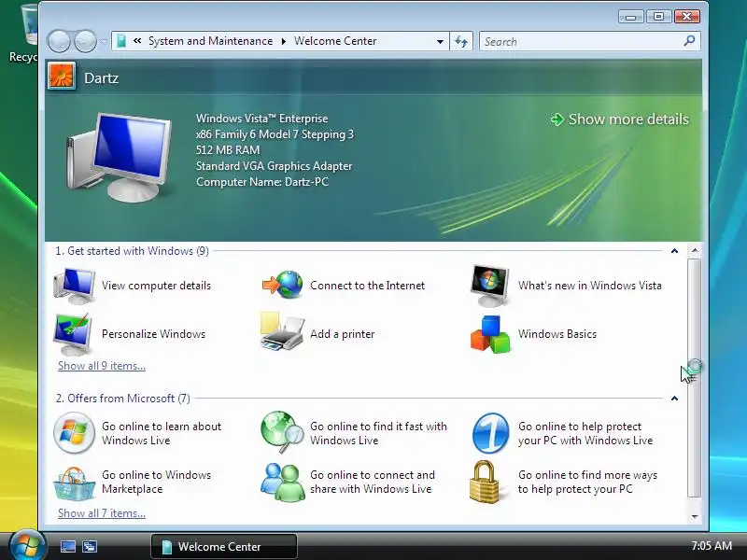Click the vertical scrollbar thumb
The height and width of the screenshot is (560, 747).
point(695,379)
